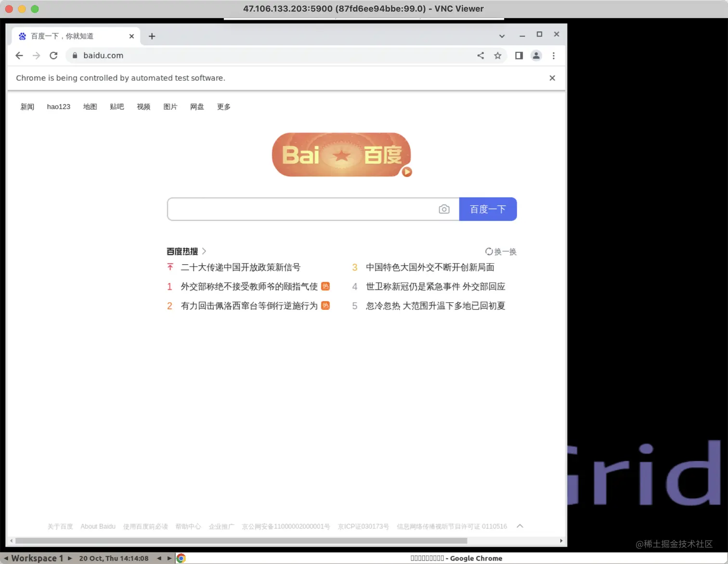Open 信息网络传播视听节目许可证 footer link
The height and width of the screenshot is (564, 728).
pyautogui.click(x=452, y=526)
